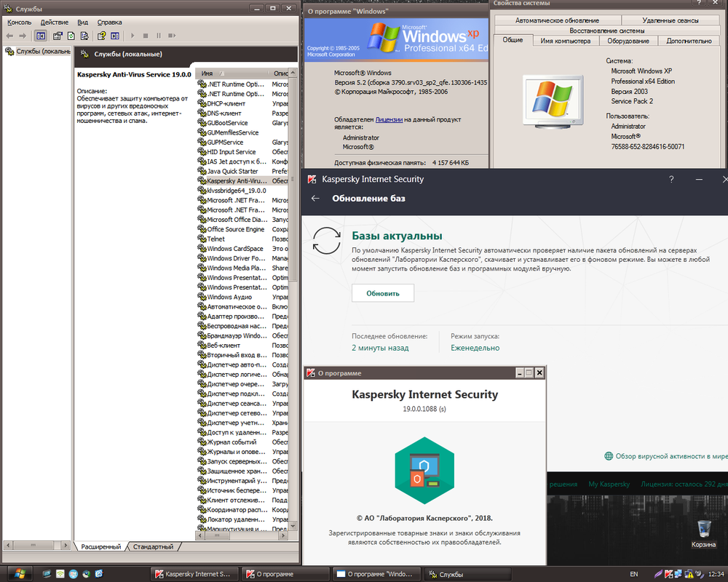Screen dimensions: 728x582
Task: Open the Help toolbar icon in Services
Action: coord(102,36)
